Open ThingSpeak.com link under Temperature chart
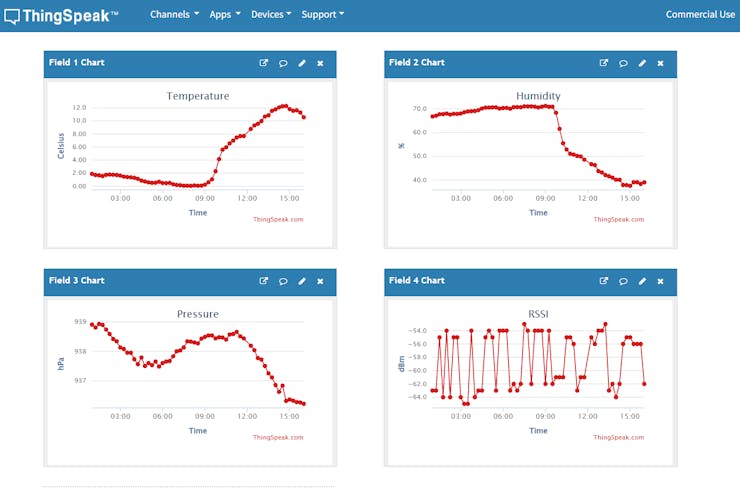740x489 pixels. (x=278, y=219)
